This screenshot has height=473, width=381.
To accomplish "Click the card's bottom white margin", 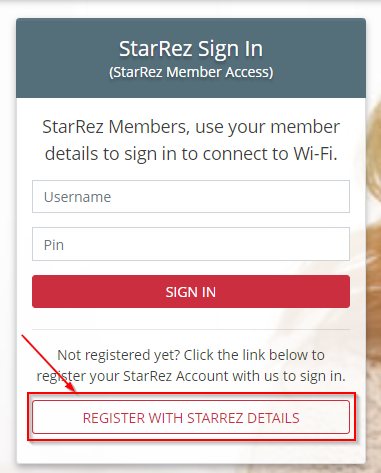I will 191,452.
